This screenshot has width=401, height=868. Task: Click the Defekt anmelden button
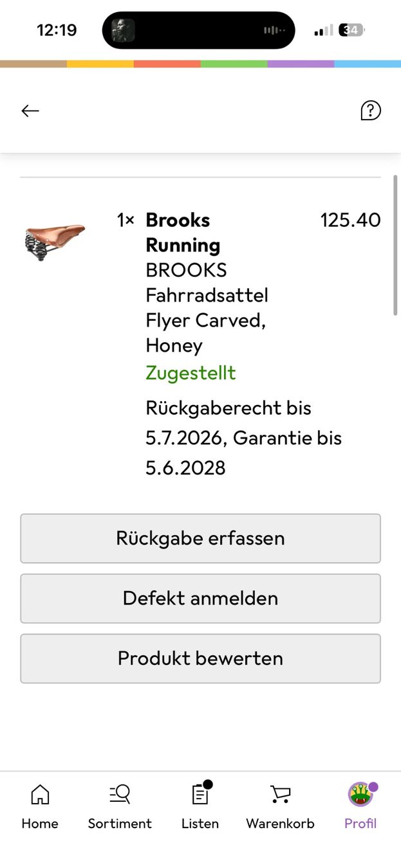pos(200,598)
